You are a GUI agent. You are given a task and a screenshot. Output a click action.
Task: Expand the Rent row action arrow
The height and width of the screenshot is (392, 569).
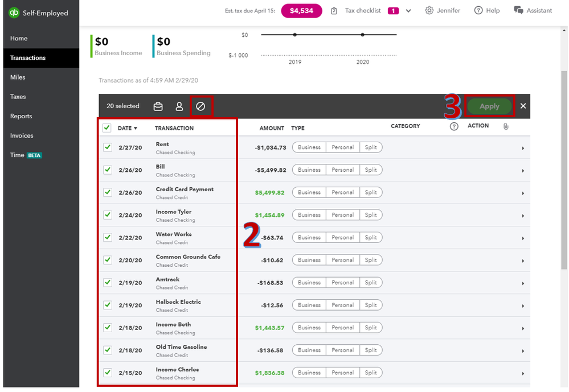[x=523, y=148]
